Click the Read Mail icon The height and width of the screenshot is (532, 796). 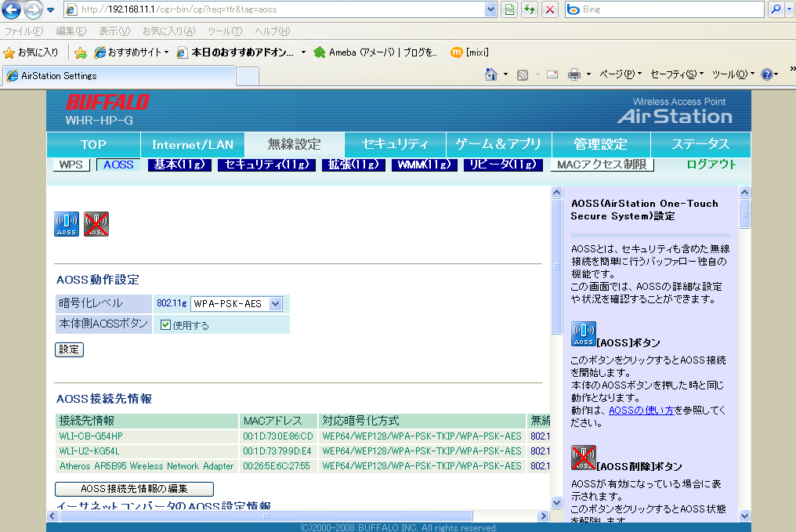[x=552, y=74]
